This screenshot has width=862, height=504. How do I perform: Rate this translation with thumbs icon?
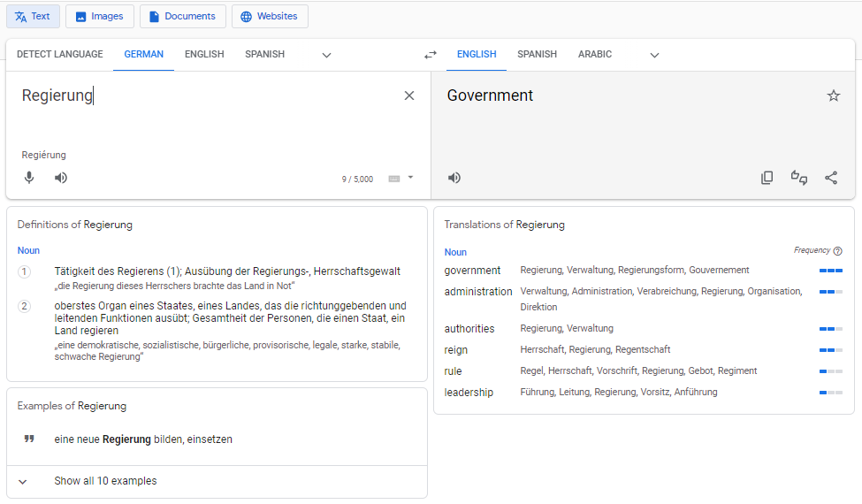pyautogui.click(x=798, y=178)
